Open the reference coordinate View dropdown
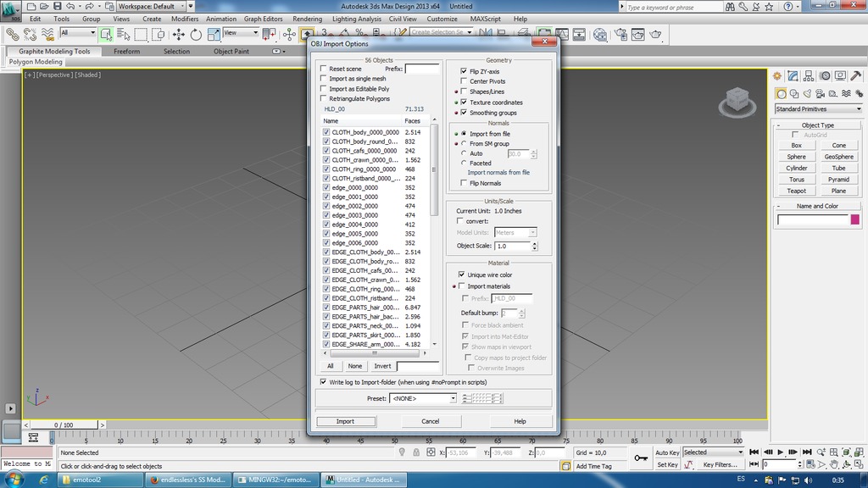Image resolution: width=868 pixels, height=488 pixels. click(241, 33)
